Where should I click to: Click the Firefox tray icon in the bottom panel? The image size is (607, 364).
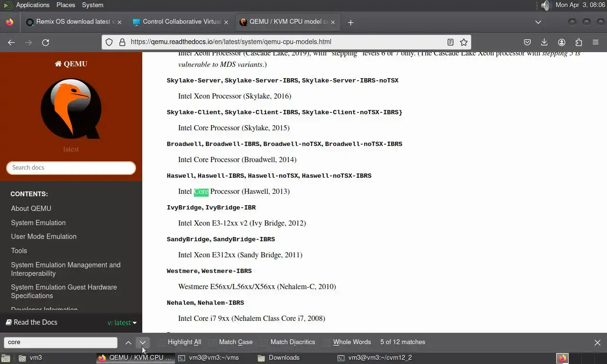[562, 358]
